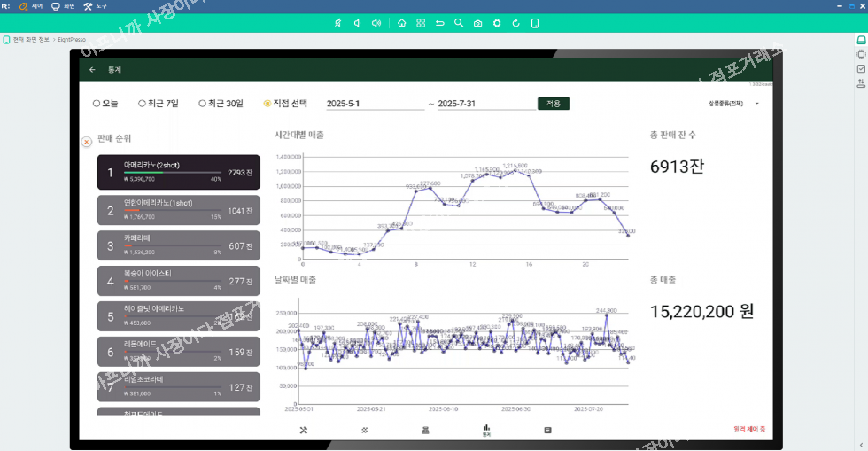
Task: Go back using the arrow beside 통계
Action: click(92, 69)
